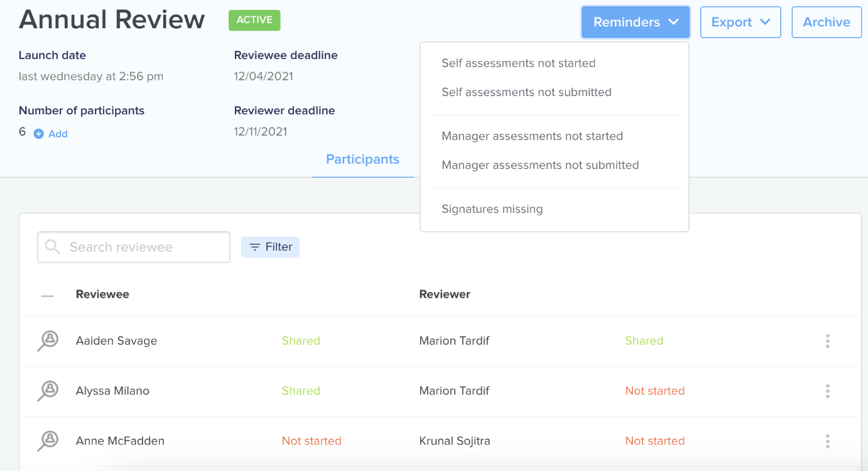The width and height of the screenshot is (868, 471).
Task: Open Aaiden Savage's review magnifier icon
Action: [48, 341]
